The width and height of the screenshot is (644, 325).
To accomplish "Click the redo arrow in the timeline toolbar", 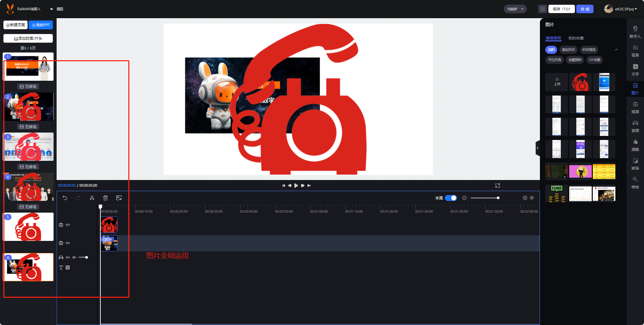I will coord(78,198).
